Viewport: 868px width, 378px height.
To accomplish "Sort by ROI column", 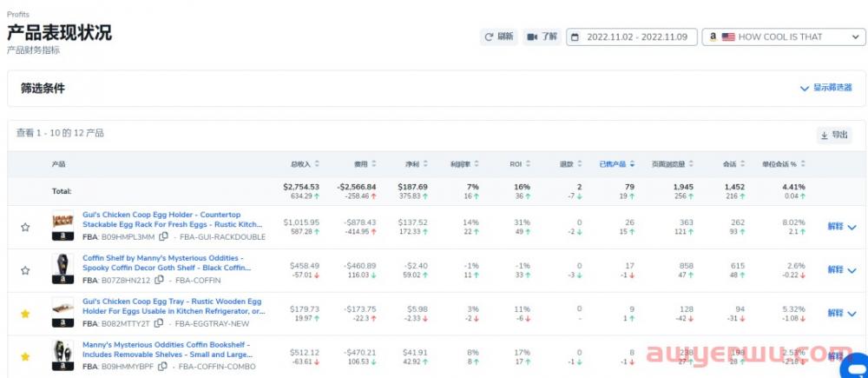I will coord(520,164).
